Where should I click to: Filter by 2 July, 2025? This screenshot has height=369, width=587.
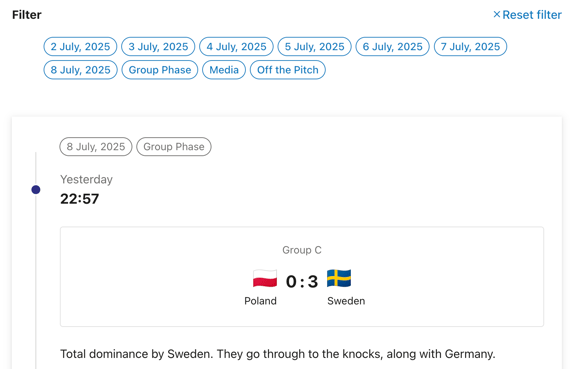point(80,46)
